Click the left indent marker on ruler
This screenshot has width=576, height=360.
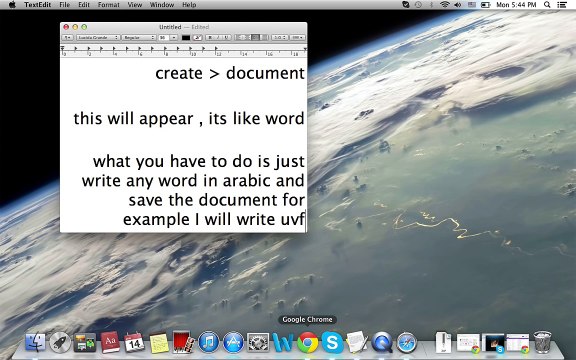pyautogui.click(x=62, y=48)
